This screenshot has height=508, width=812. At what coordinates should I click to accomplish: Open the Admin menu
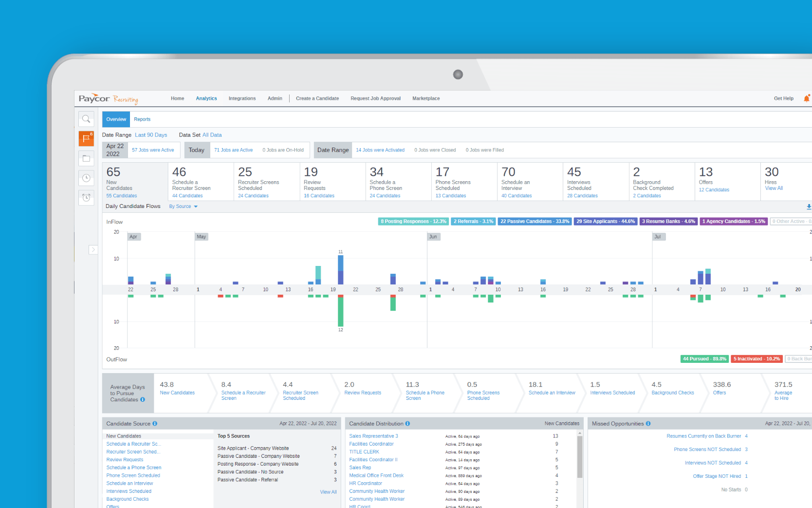click(275, 98)
